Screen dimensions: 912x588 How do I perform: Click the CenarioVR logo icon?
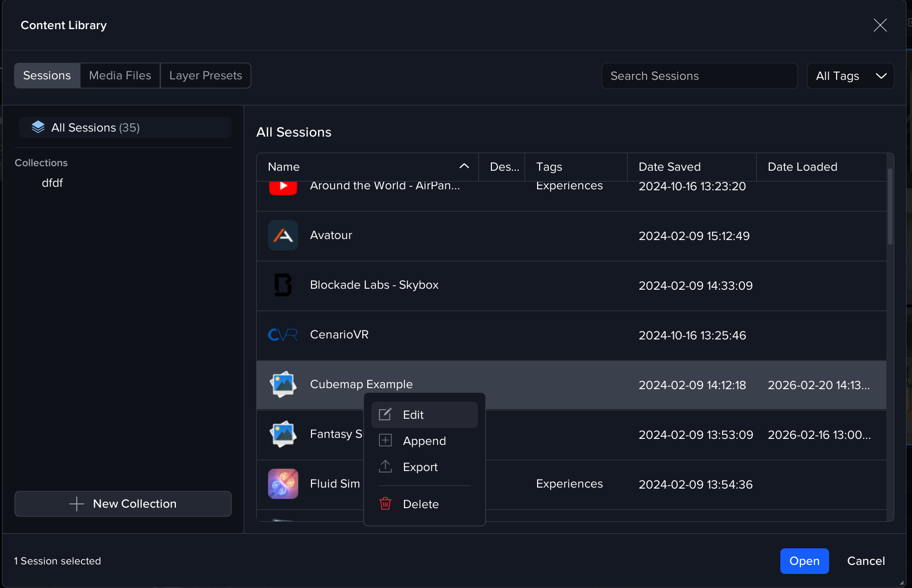283,335
